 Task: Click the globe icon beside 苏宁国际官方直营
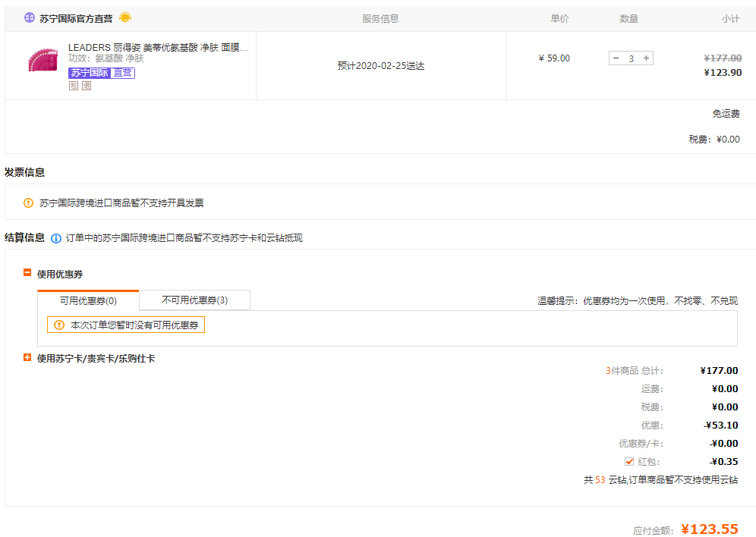click(30, 17)
